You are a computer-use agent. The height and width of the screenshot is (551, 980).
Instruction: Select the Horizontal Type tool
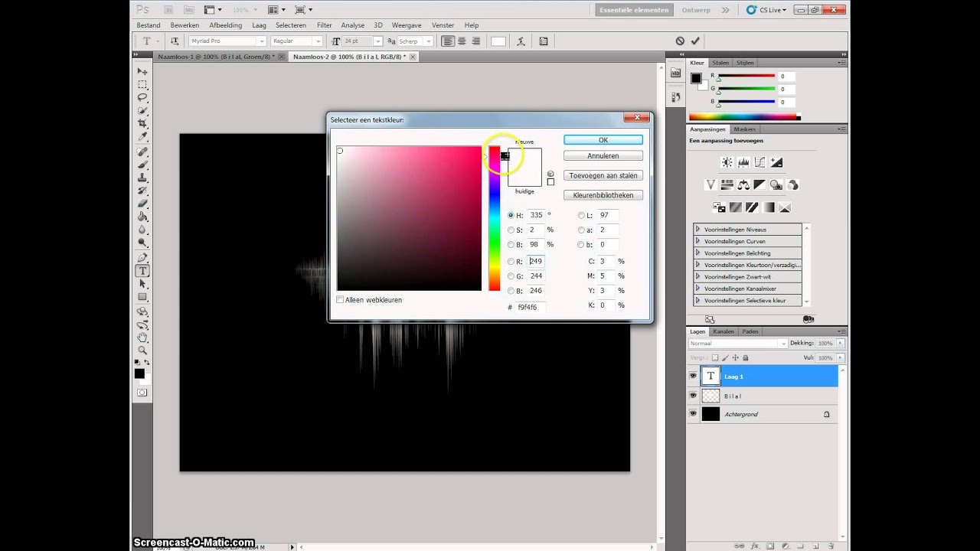[x=142, y=271]
